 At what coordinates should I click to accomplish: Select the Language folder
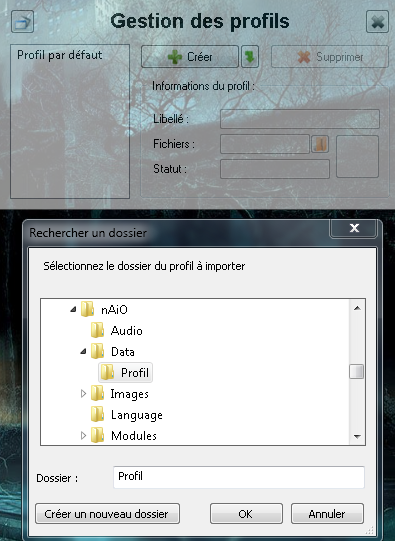(127, 415)
